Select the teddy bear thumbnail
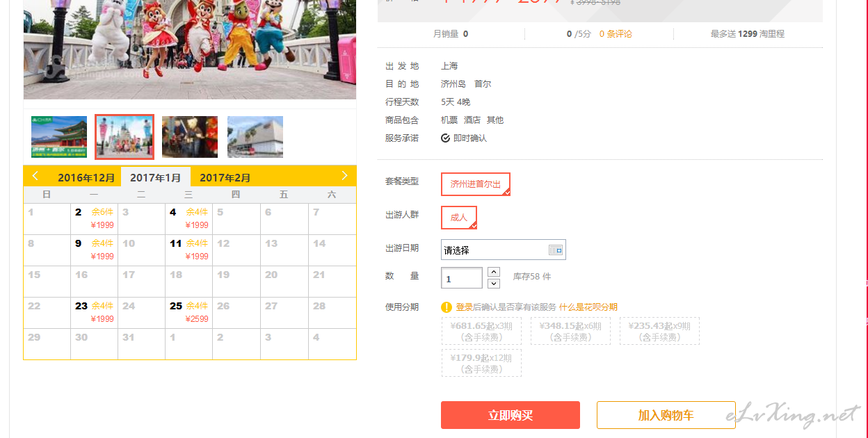This screenshot has width=868, height=438. click(x=190, y=137)
